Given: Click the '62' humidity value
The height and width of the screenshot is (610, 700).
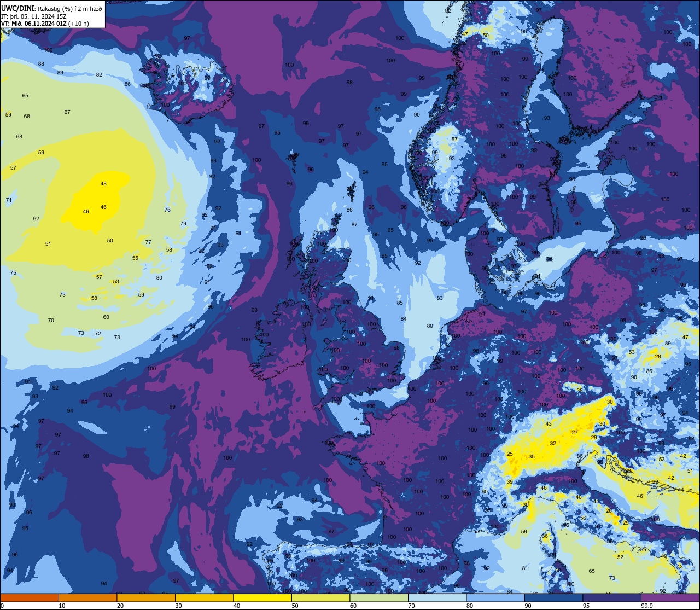Looking at the screenshot, I should [36, 219].
